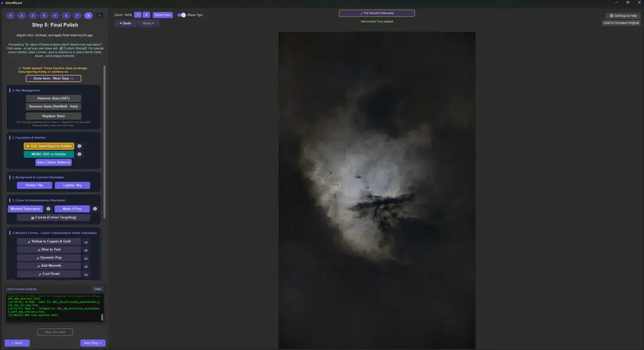Click the left panel's vertical scrollbar
The height and width of the screenshot is (350, 644).
click(x=104, y=142)
